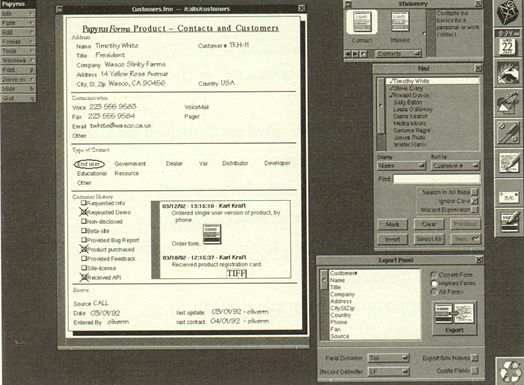
Task: Open the Order form attachment icon
Action: coord(212,234)
